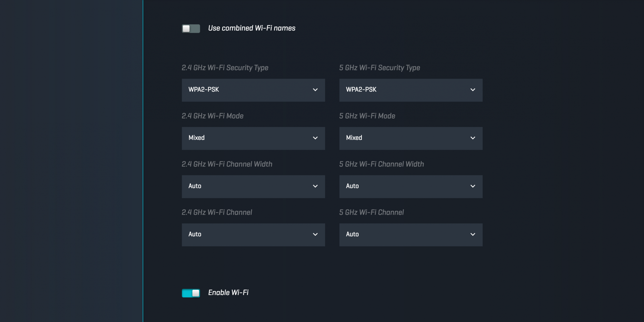Screen dimensions: 644x322
Task: Click the "Enable Wi-Fi" label text
Action: [228, 293]
